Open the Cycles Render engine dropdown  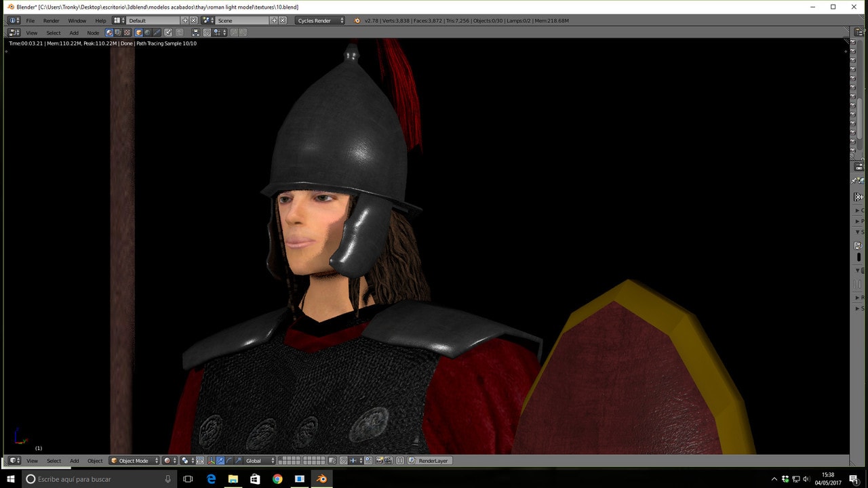pyautogui.click(x=320, y=20)
